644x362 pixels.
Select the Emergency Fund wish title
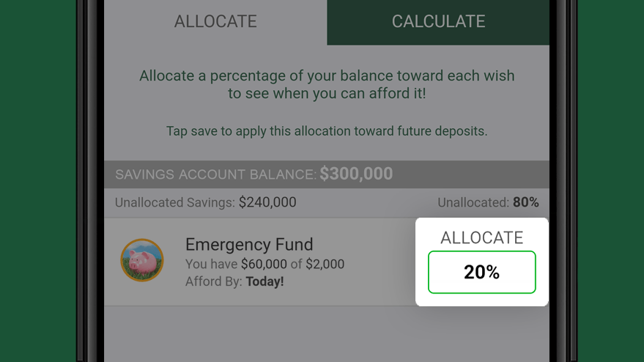[x=249, y=245]
